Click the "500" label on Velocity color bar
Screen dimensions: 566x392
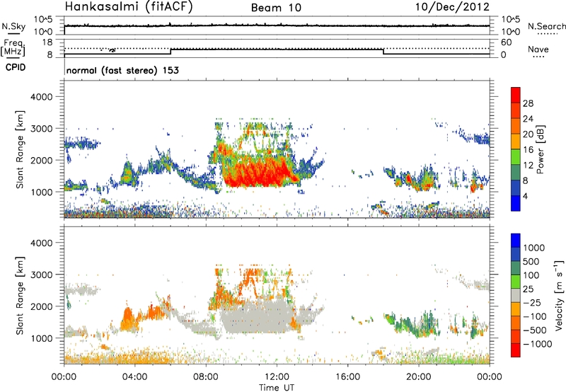(x=533, y=261)
